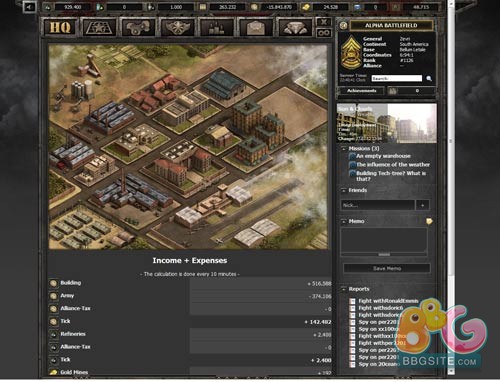Click the icon beside Fight with RonaldEmmh
The image size is (500, 382).
coord(352,301)
